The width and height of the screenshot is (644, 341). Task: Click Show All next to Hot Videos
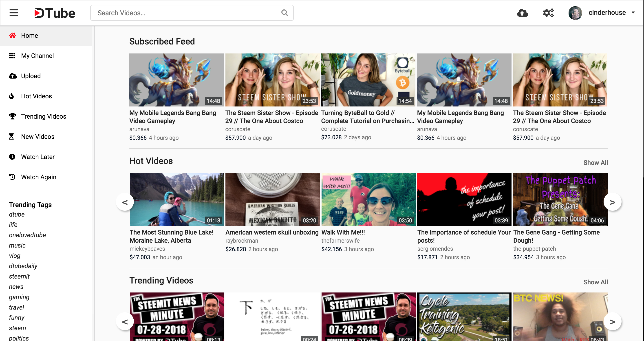(x=595, y=163)
